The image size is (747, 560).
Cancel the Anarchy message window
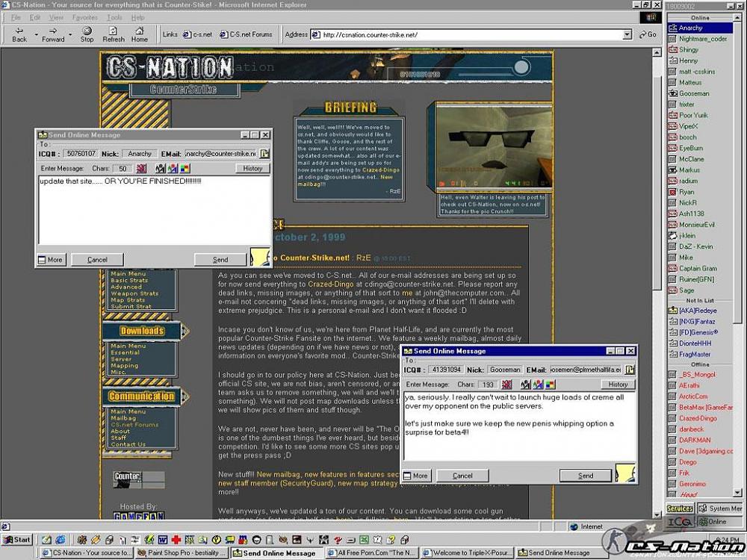[x=97, y=260]
